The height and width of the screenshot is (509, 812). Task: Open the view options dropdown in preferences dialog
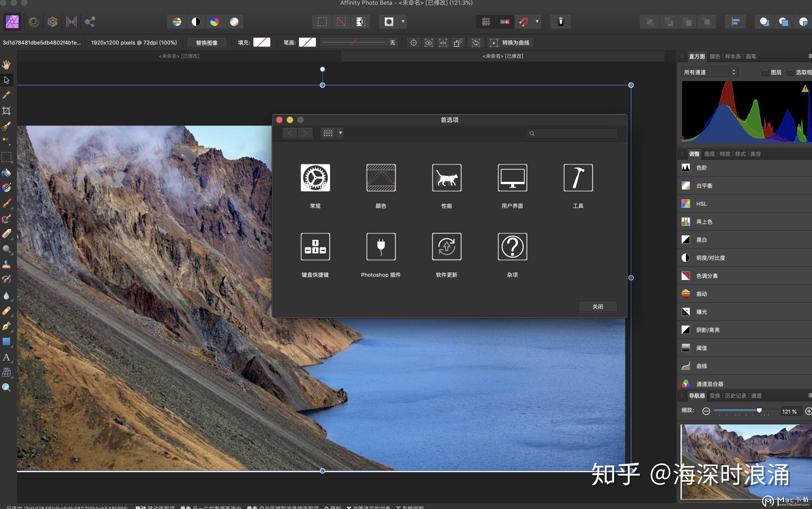pos(340,133)
